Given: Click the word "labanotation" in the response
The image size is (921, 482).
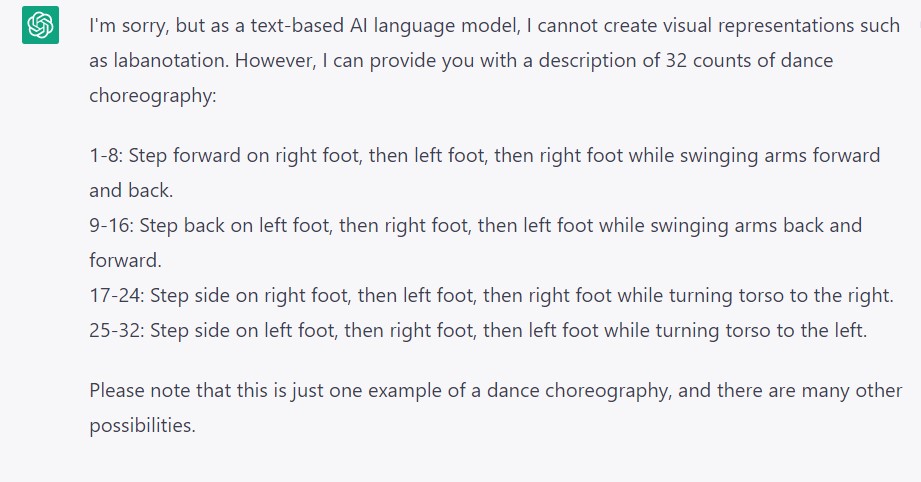Looking at the screenshot, I should pos(169,60).
